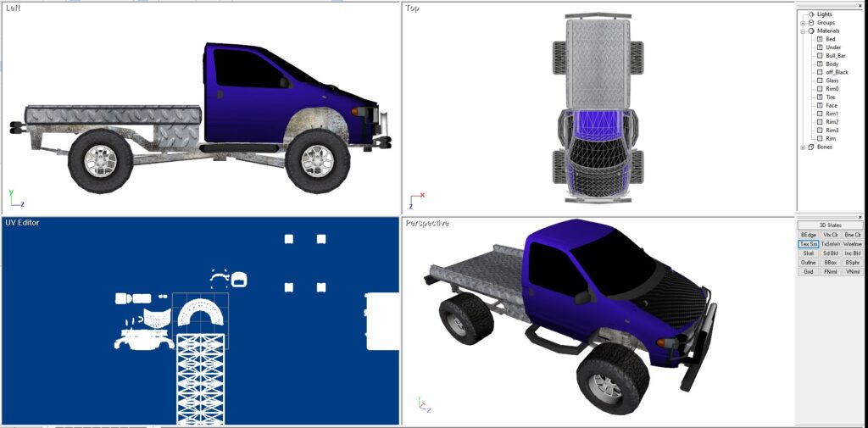Toggle the Grid display state
The width and height of the screenshot is (868, 428).
[x=808, y=272]
